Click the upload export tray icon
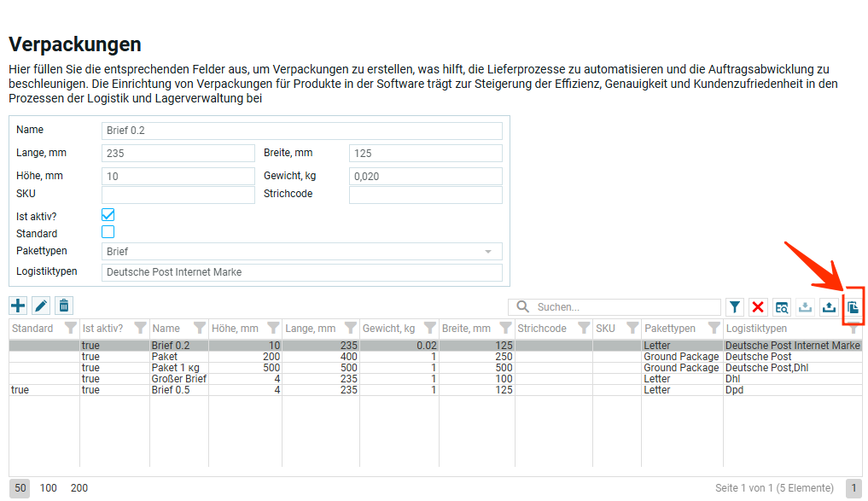The width and height of the screenshot is (868, 501). point(828,307)
